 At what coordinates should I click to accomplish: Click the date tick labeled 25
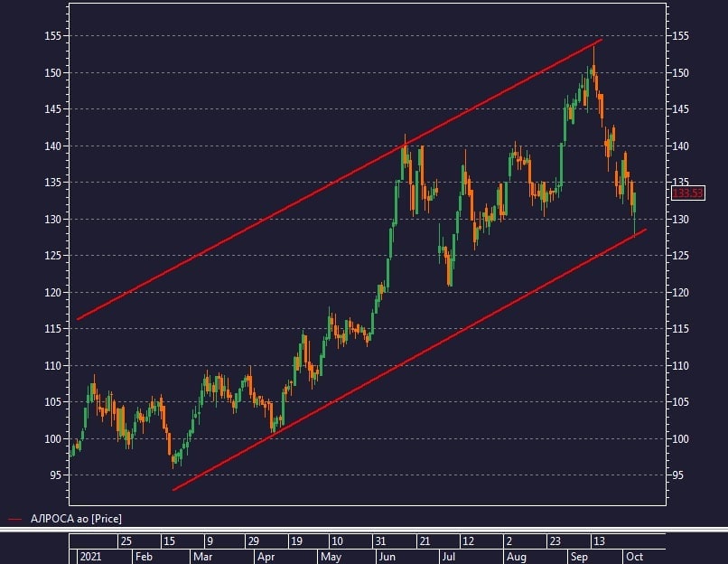(x=126, y=541)
